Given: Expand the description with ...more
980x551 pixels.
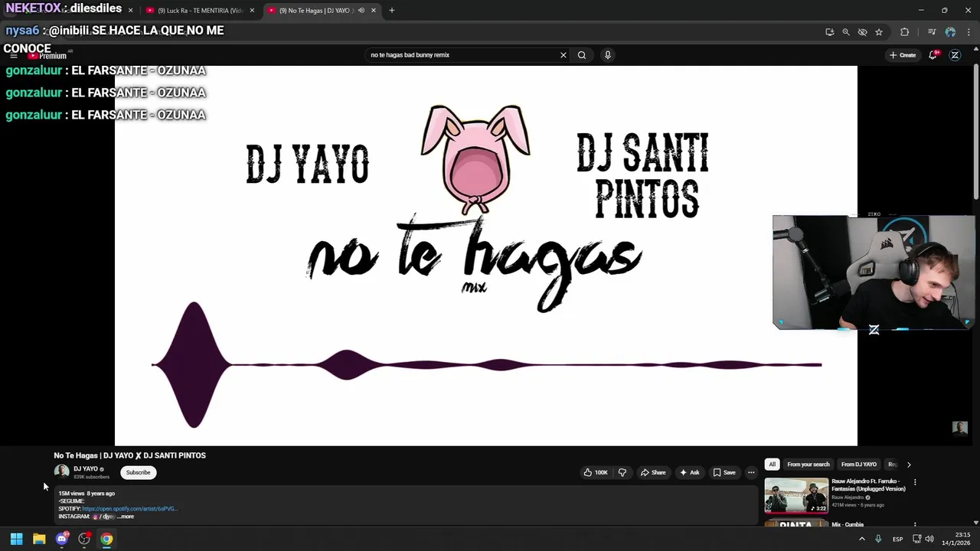Looking at the screenshot, I should click(126, 517).
